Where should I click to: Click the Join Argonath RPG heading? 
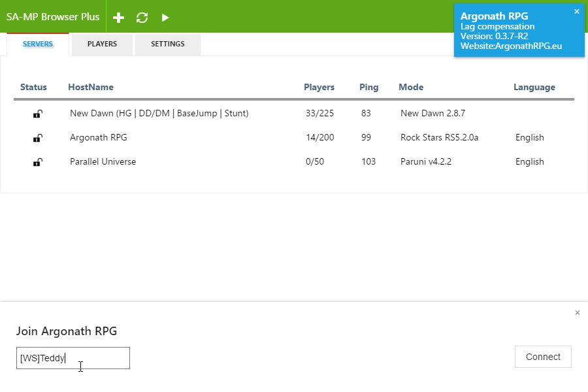pyautogui.click(x=67, y=331)
